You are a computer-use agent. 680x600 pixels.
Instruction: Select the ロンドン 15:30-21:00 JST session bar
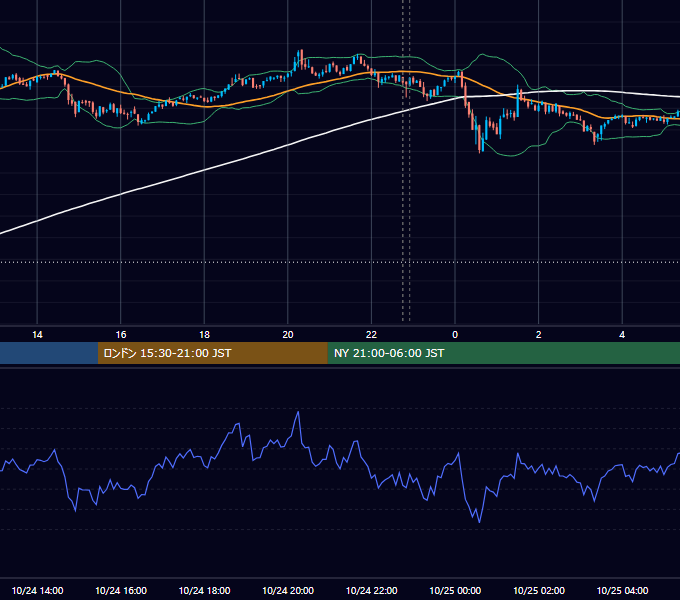(x=212, y=353)
